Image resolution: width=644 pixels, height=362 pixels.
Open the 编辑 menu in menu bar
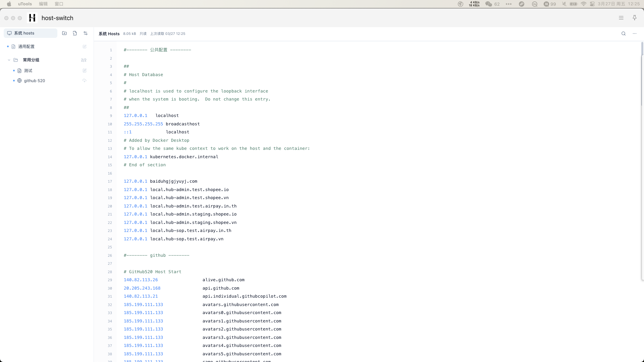click(x=43, y=4)
